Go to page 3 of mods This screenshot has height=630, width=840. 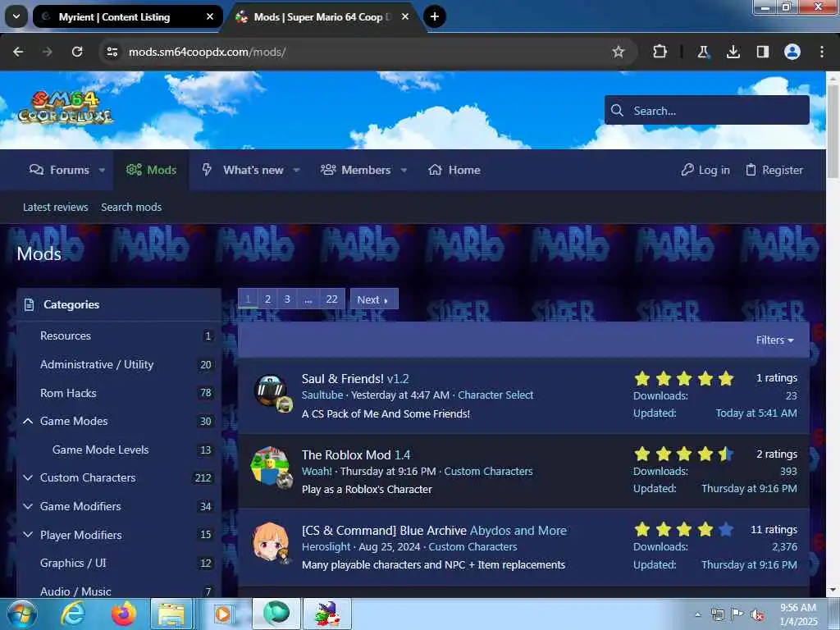point(287,299)
